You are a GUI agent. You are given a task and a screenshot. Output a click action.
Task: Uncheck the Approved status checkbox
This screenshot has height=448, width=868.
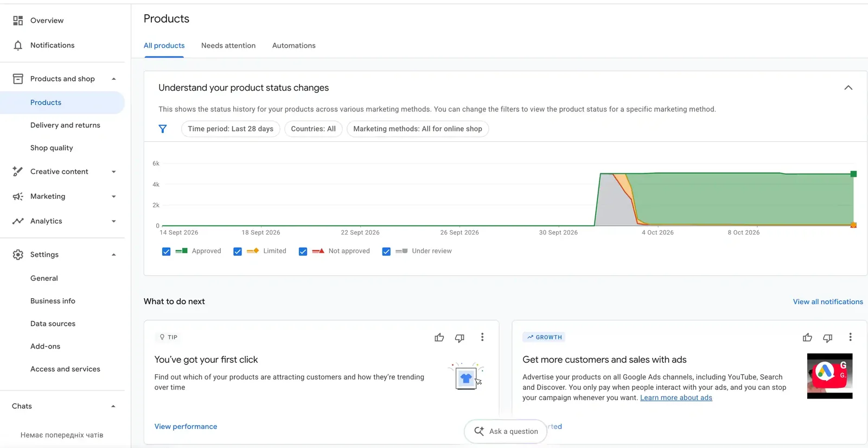tap(167, 251)
